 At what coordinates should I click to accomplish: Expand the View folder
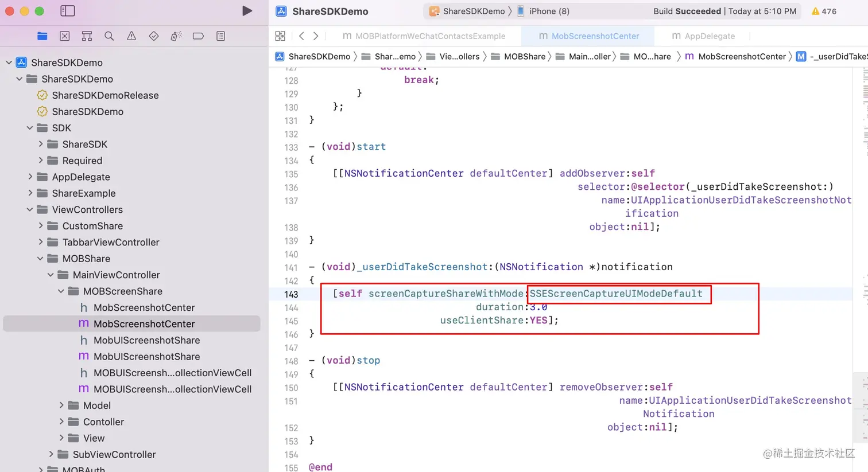tap(61, 438)
